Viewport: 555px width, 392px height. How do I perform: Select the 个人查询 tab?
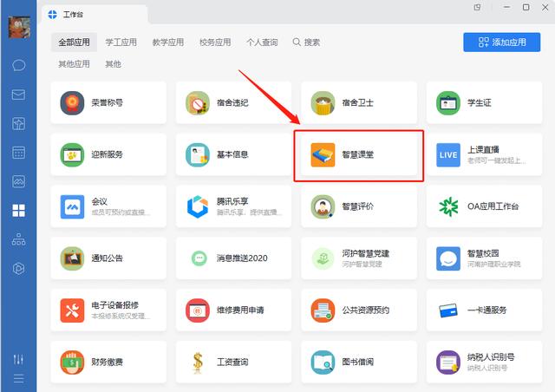[262, 42]
